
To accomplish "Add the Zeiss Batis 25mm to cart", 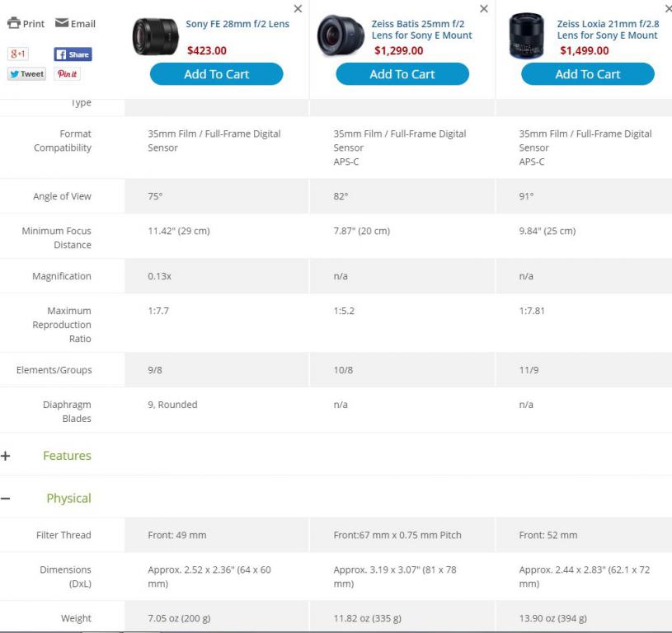I will coord(402,74).
